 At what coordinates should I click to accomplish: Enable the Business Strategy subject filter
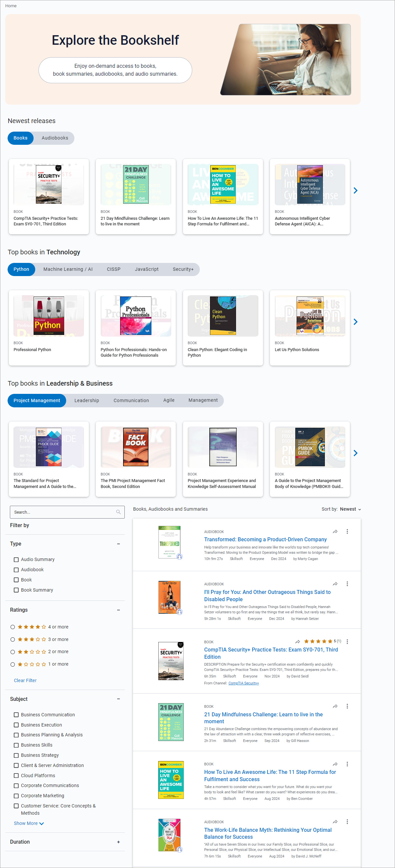[x=16, y=755]
